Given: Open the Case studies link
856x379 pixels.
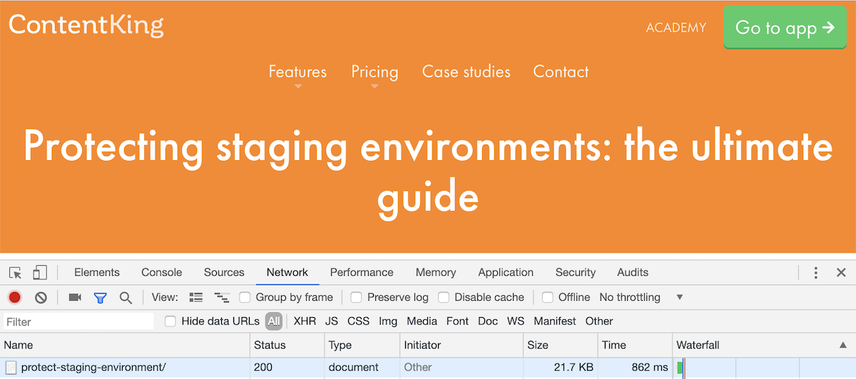Looking at the screenshot, I should [x=466, y=72].
